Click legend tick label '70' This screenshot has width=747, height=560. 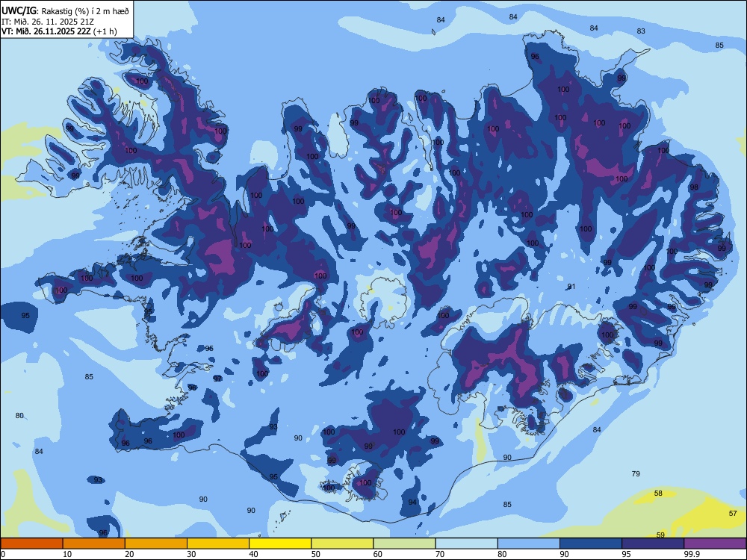440,554
